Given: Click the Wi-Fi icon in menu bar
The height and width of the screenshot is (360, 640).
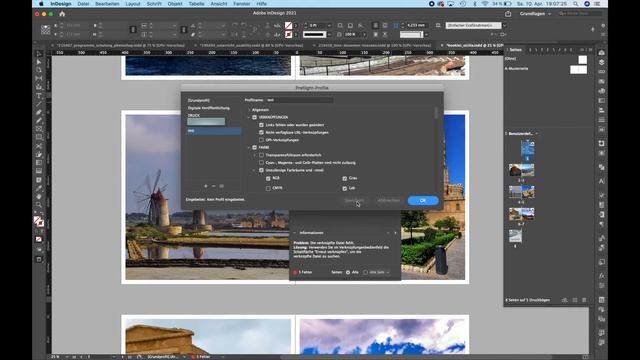Looking at the screenshot, I should (485, 4).
